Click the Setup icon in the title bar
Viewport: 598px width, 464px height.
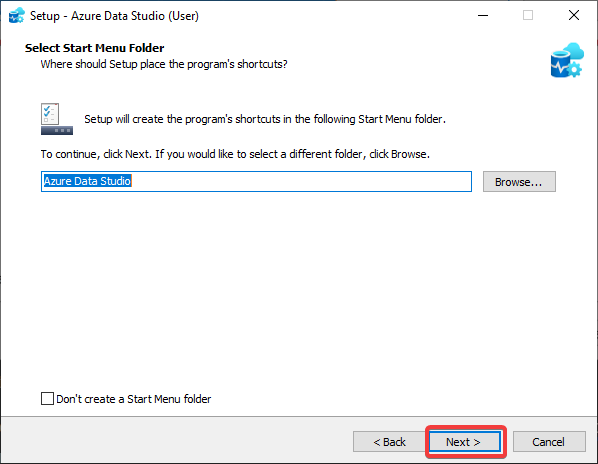point(16,16)
